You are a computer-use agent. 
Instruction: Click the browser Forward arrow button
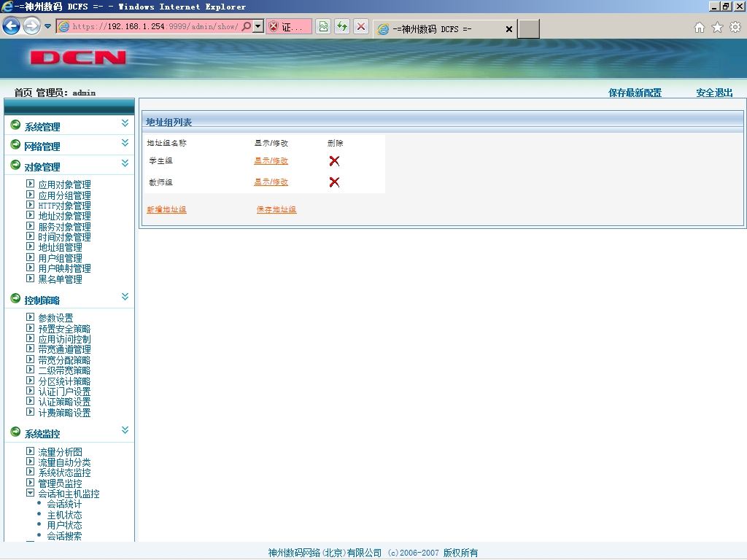[32, 26]
